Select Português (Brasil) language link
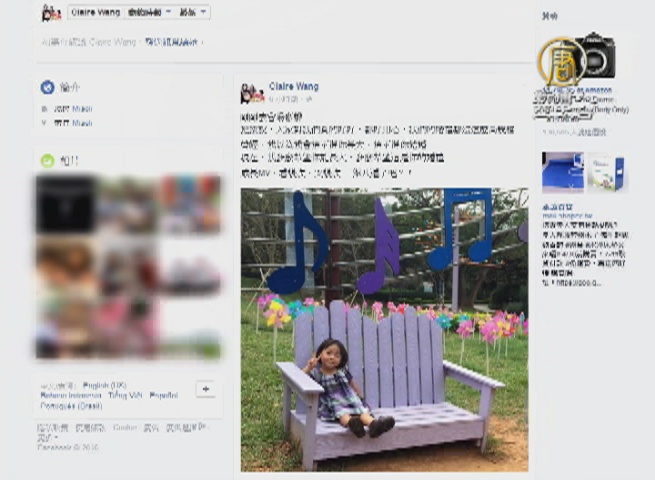Viewport: 655px width, 480px height. pos(71,406)
